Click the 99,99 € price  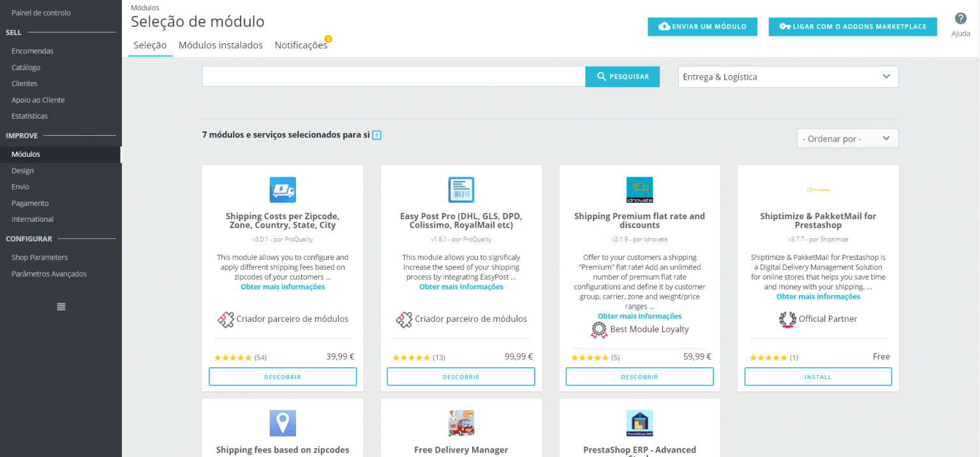519,357
